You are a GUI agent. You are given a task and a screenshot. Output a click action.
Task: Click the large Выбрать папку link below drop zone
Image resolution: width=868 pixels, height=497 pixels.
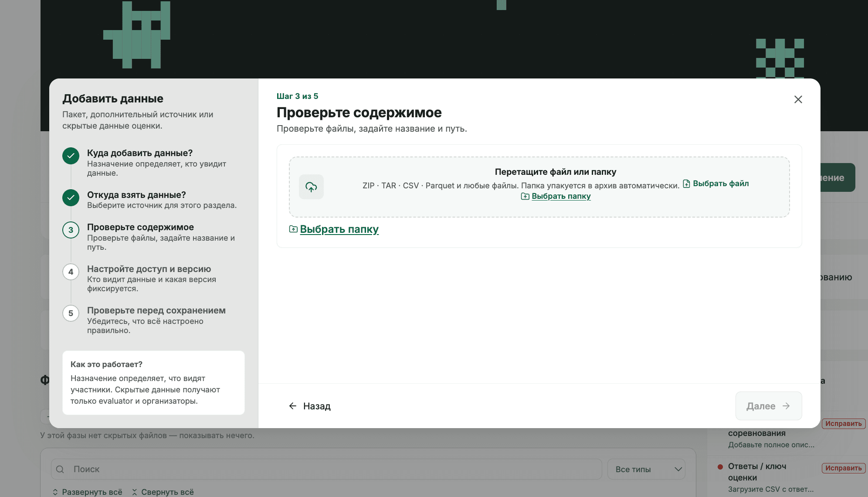pos(339,229)
